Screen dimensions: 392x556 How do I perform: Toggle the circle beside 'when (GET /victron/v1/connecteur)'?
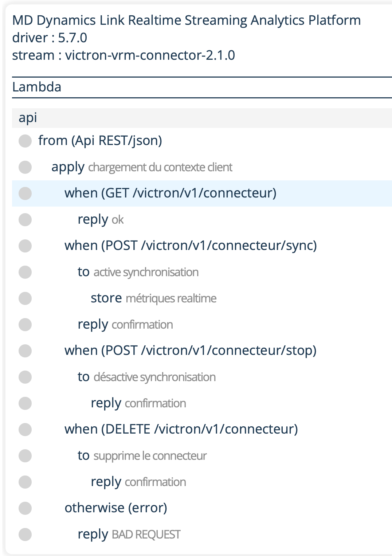point(25,193)
